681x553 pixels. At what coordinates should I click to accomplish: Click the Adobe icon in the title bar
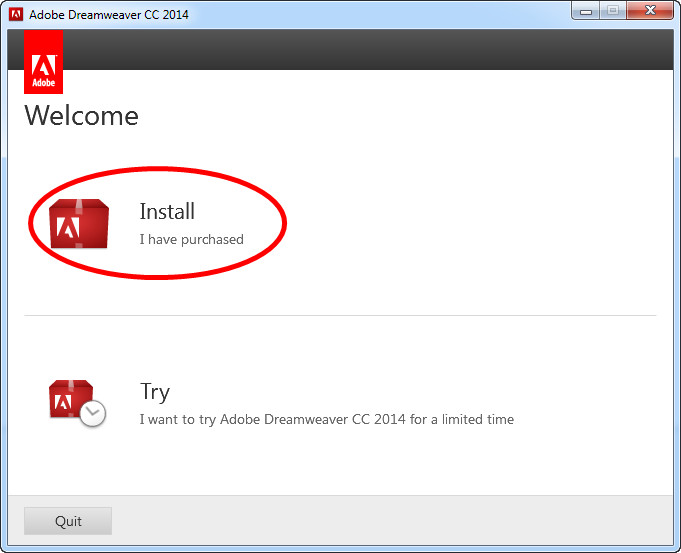pyautogui.click(x=16, y=14)
